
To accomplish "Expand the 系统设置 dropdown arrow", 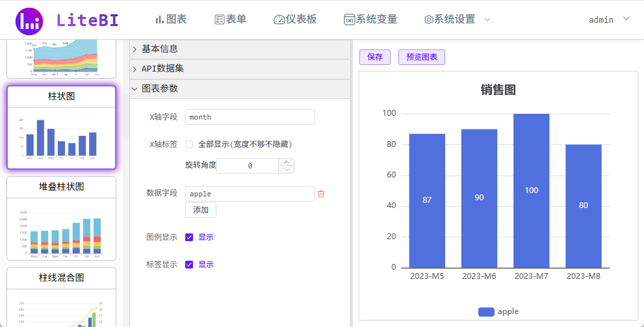I will point(487,20).
